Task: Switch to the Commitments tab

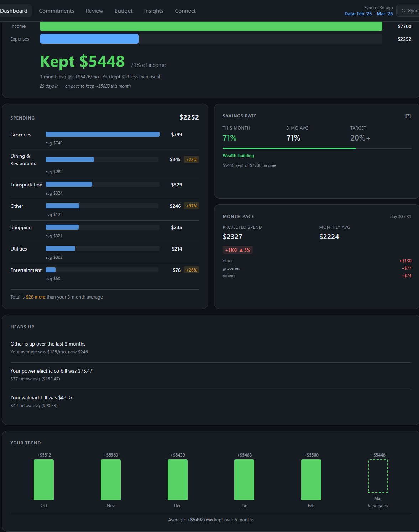Action: 56,11
